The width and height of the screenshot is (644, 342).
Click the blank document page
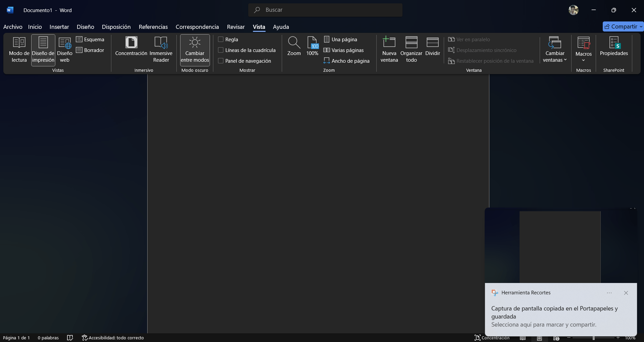[318, 204]
